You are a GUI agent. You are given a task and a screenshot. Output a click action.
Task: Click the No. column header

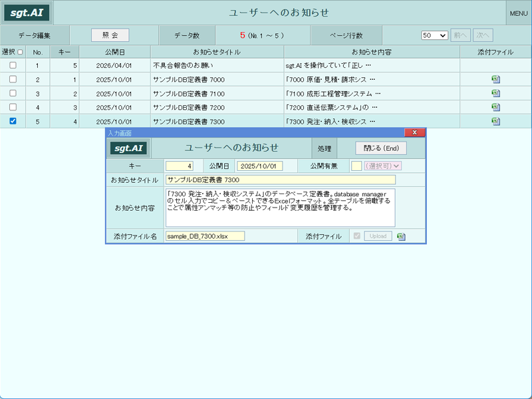click(x=38, y=52)
